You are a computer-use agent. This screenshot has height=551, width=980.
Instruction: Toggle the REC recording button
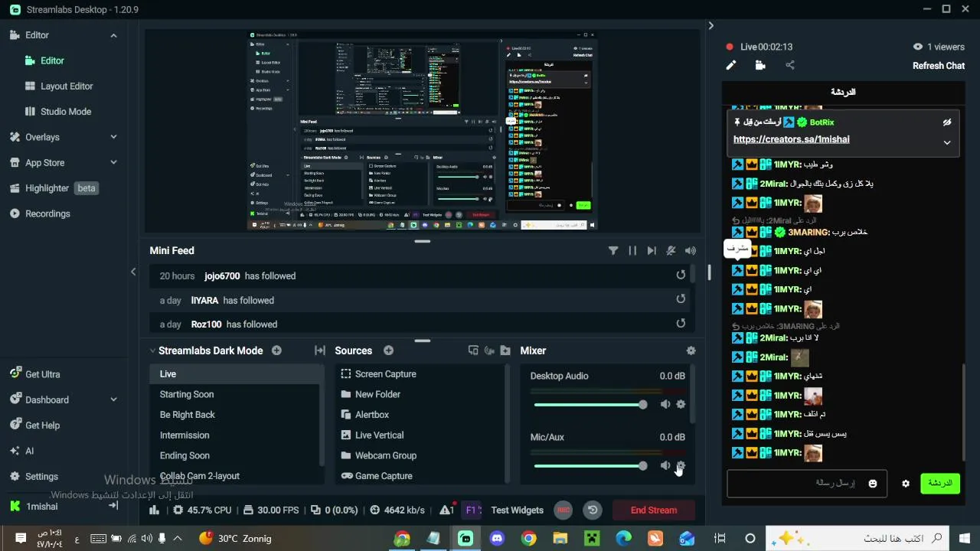point(563,510)
